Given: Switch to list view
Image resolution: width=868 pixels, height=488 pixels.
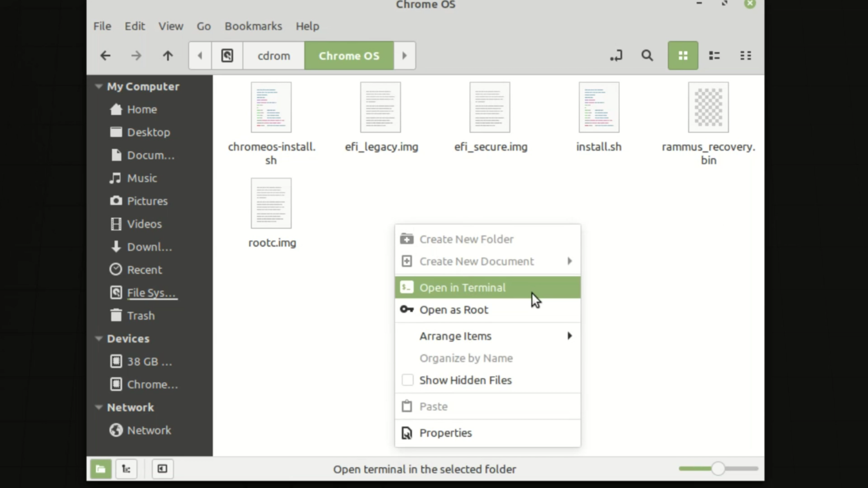Looking at the screenshot, I should point(714,56).
